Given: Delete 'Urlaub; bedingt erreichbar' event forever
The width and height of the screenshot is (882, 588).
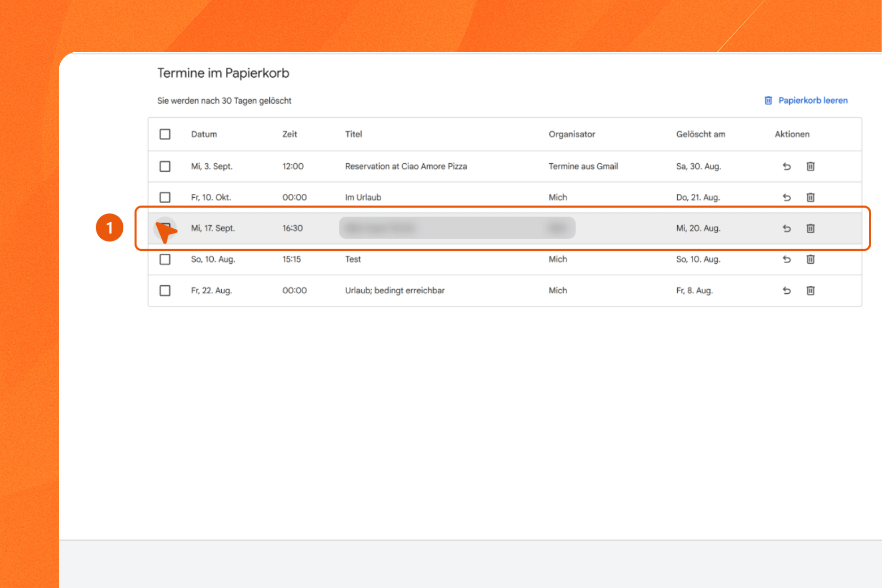Looking at the screenshot, I should tap(810, 290).
